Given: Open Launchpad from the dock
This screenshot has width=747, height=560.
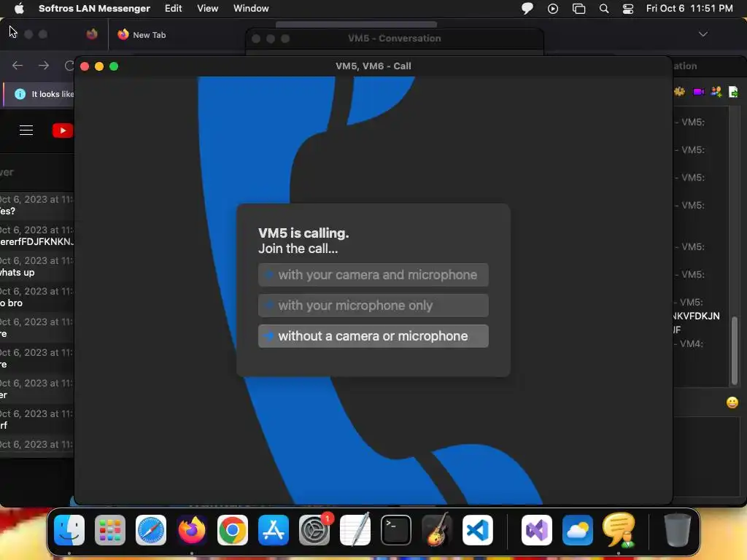Looking at the screenshot, I should point(110,530).
